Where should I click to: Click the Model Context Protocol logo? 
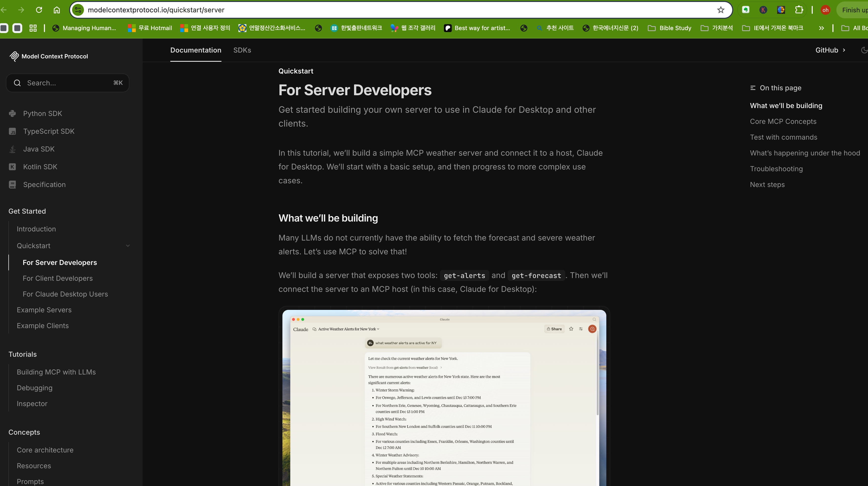49,56
